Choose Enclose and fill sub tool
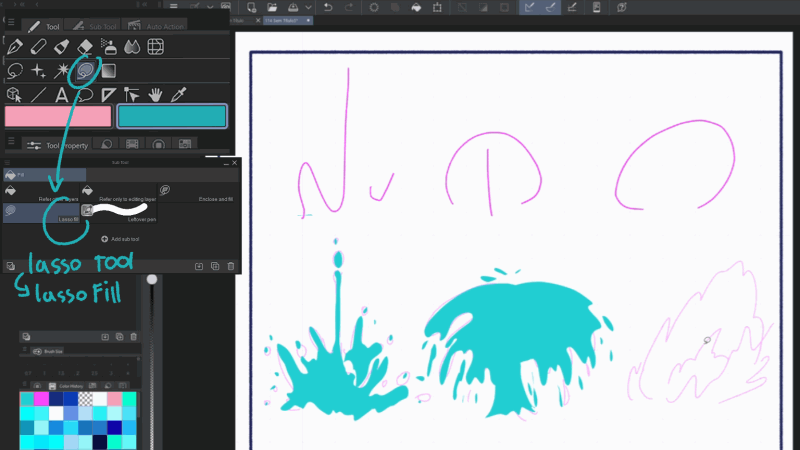This screenshot has width=800, height=450. [x=196, y=192]
